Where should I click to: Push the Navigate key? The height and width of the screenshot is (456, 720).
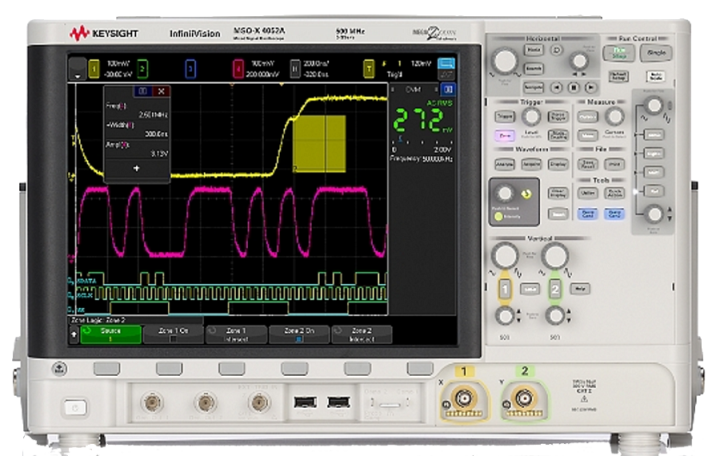(x=534, y=87)
